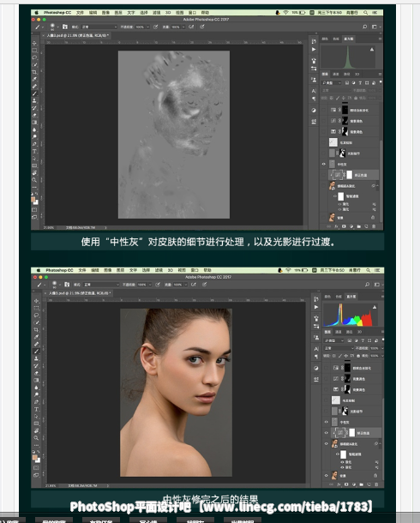
Task: Select the Move tool in lower Photoshop window
Action: tap(36, 301)
